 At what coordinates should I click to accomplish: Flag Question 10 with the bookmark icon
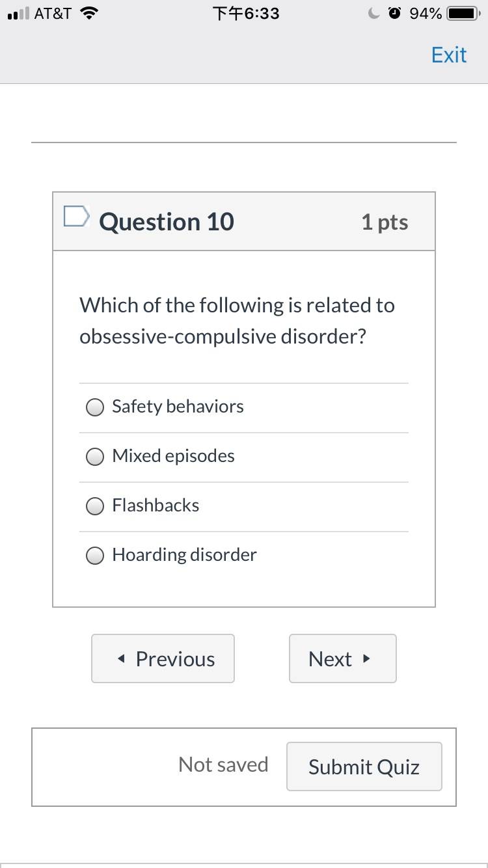(x=75, y=217)
